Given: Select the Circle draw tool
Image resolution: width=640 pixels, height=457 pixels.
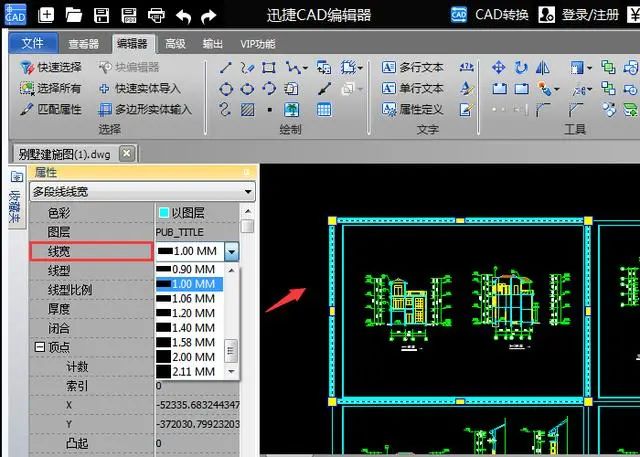Looking at the screenshot, I should point(226,89).
